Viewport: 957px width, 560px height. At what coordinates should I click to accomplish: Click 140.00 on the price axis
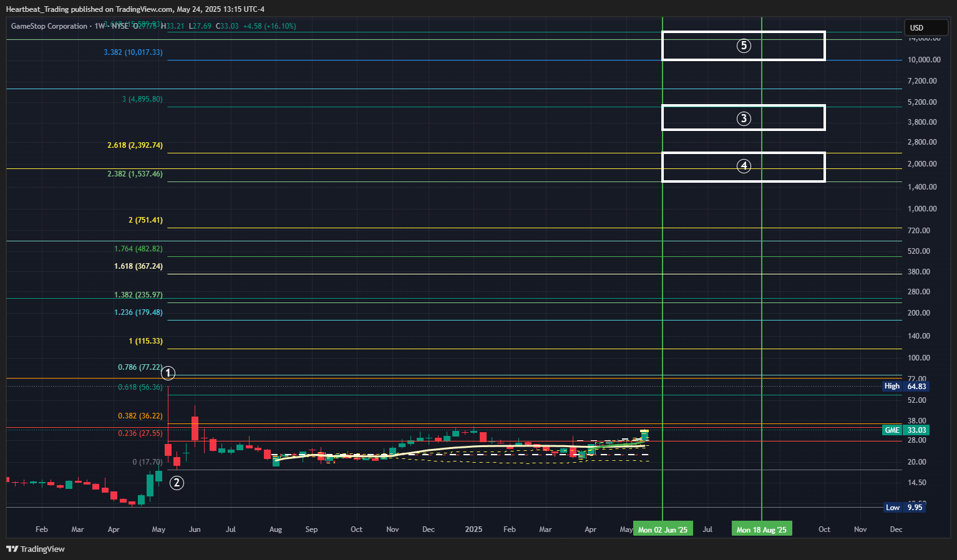pyautogui.click(x=919, y=336)
